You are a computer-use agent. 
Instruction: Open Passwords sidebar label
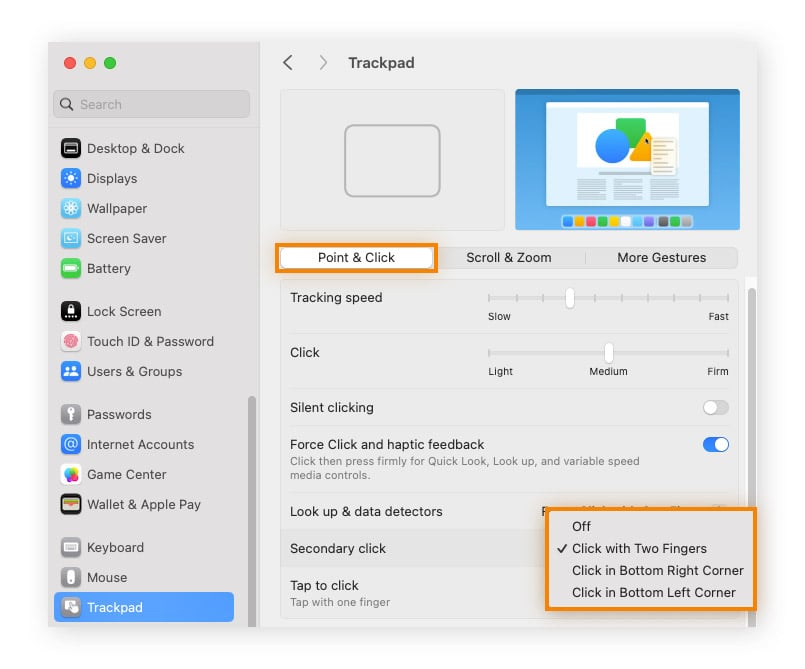[119, 414]
